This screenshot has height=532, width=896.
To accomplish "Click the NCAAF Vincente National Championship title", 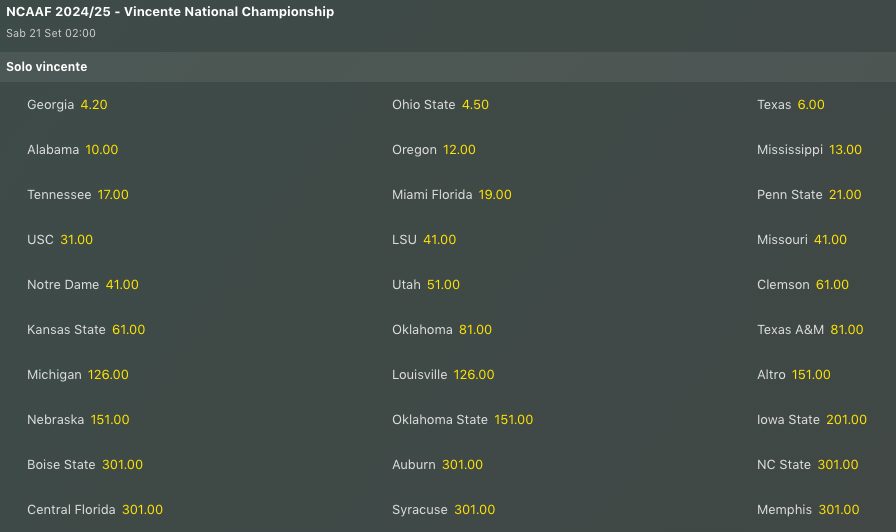I will coord(170,12).
